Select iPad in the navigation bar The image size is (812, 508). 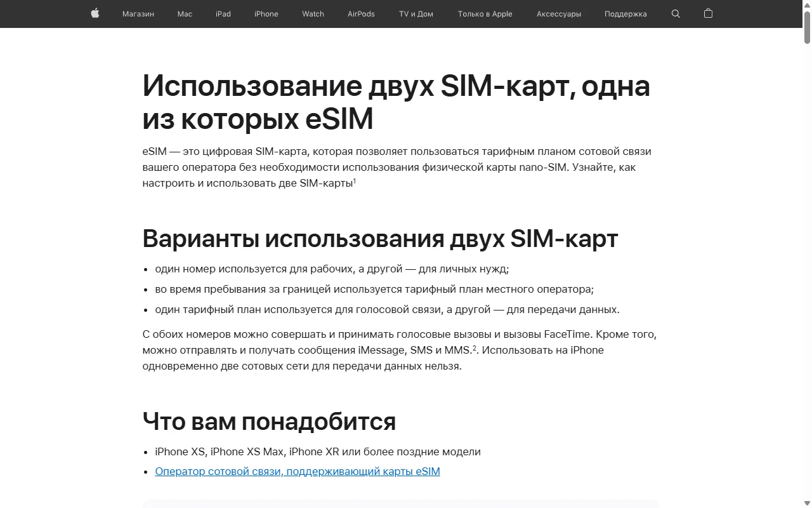tap(223, 14)
